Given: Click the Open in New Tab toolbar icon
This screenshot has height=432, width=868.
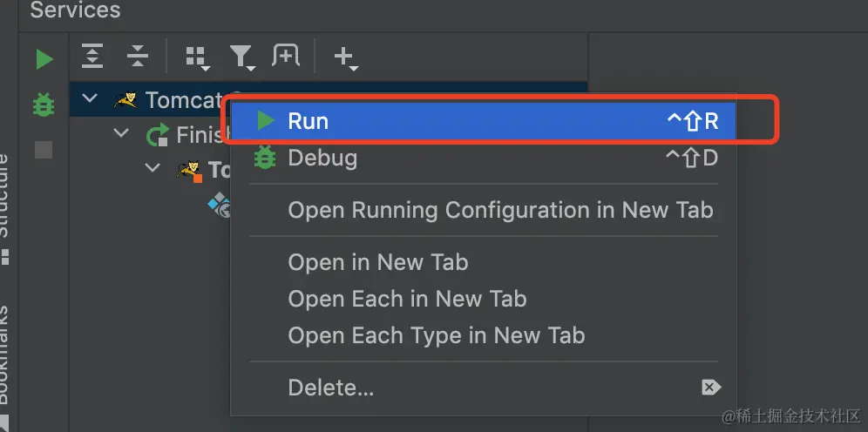Looking at the screenshot, I should 285,57.
